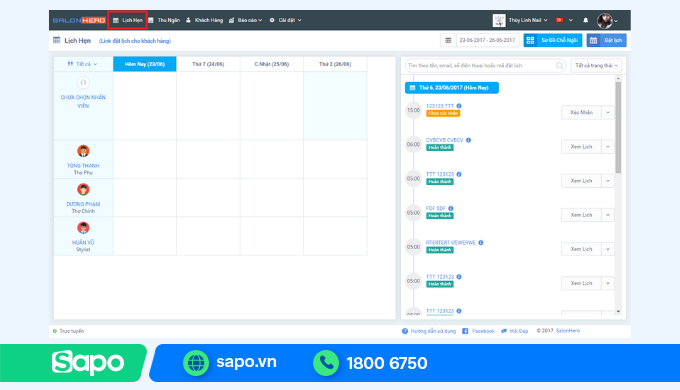Open the Tất cả staff filter dropdown
The width and height of the screenshot is (680, 390).
[x=82, y=64]
